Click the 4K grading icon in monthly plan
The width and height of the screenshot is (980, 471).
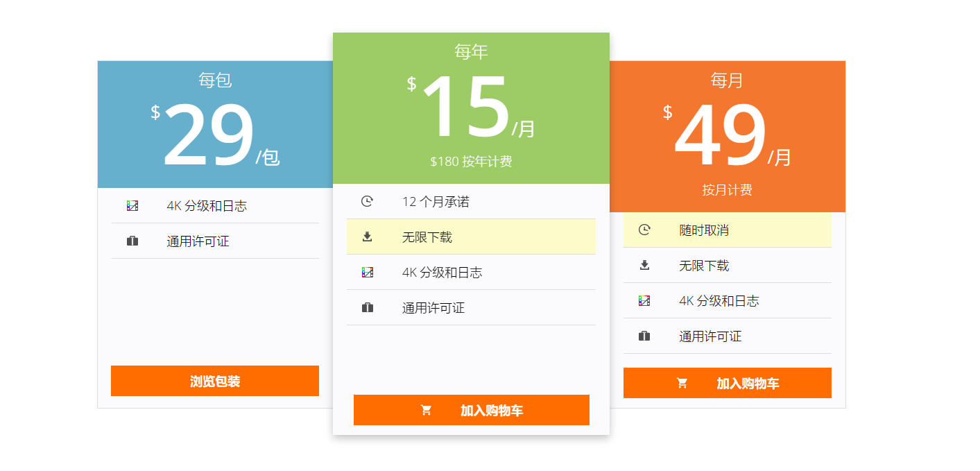[644, 301]
